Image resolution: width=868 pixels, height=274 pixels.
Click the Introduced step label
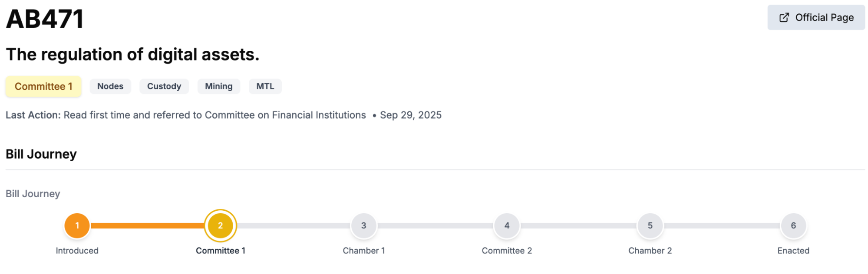77,251
